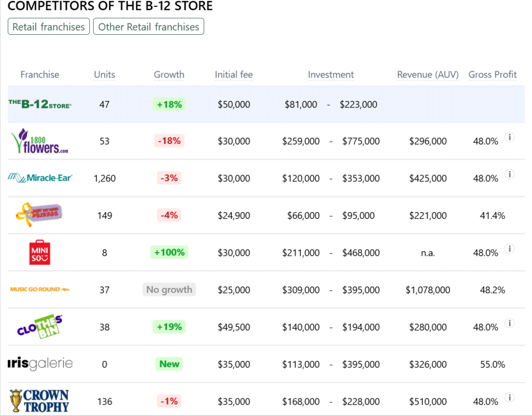Click the No growth badge
The image size is (532, 416).
point(169,289)
